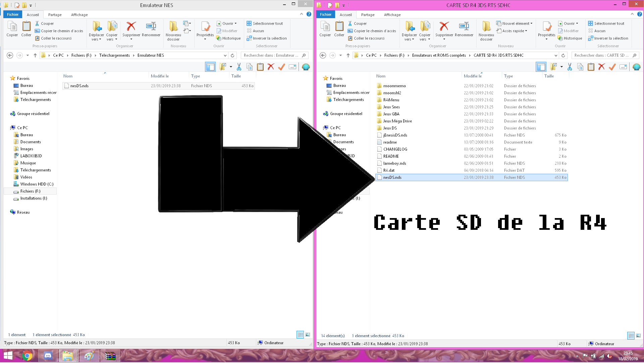Select Fichiers (F:) in Emulateur NES navigation pane
This screenshot has height=363, width=644.
click(x=30, y=191)
